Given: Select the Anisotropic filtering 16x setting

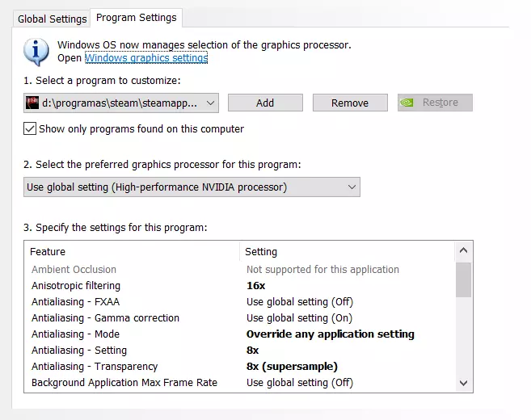Looking at the screenshot, I should [255, 286].
